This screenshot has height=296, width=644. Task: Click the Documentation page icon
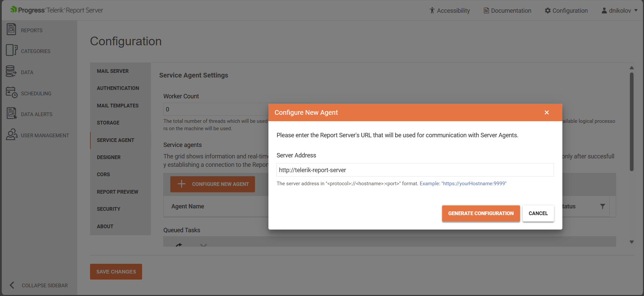tap(486, 10)
